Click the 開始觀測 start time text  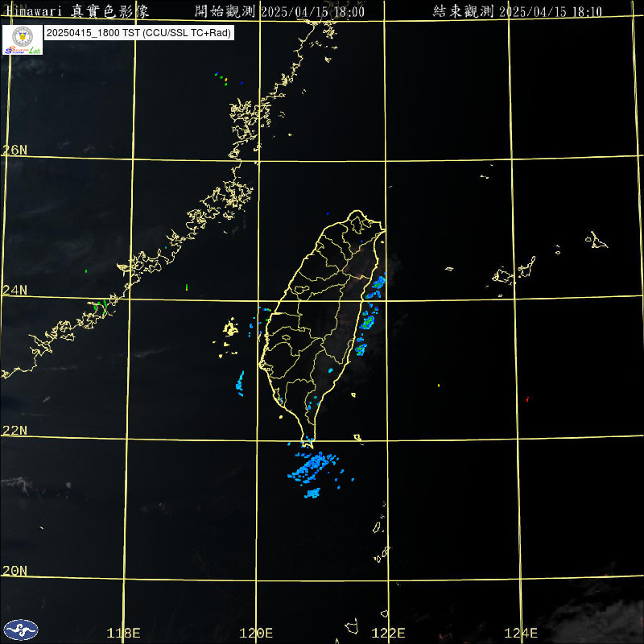[x=279, y=10]
